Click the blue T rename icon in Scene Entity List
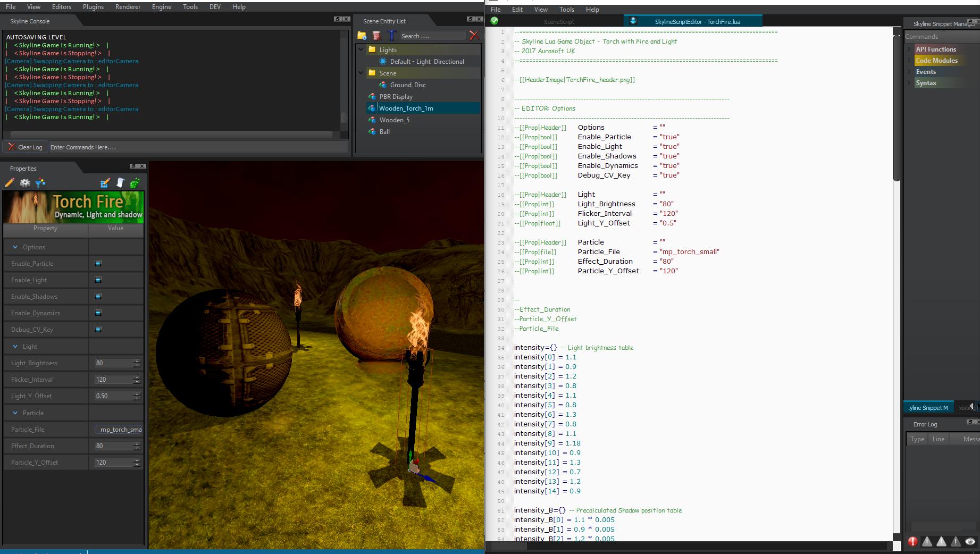Image resolution: width=980 pixels, height=554 pixels. [x=392, y=36]
